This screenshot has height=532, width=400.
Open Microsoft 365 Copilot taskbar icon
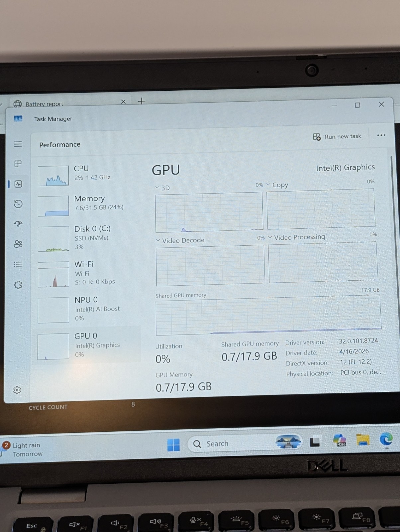340,440
